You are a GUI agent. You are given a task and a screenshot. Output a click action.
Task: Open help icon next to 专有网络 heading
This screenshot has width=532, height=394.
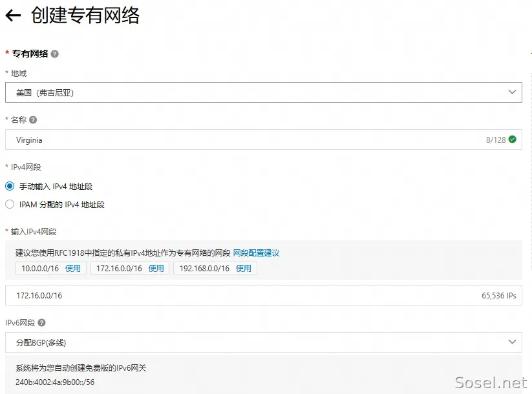pyautogui.click(x=55, y=54)
